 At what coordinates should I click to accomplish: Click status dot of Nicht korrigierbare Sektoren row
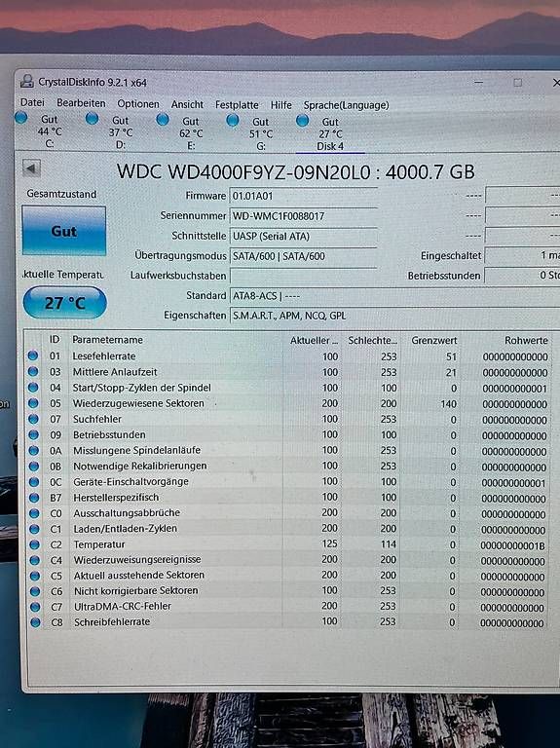pyautogui.click(x=35, y=591)
